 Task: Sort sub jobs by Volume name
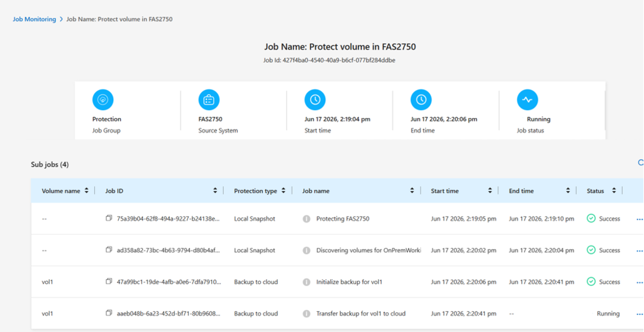tap(86, 191)
